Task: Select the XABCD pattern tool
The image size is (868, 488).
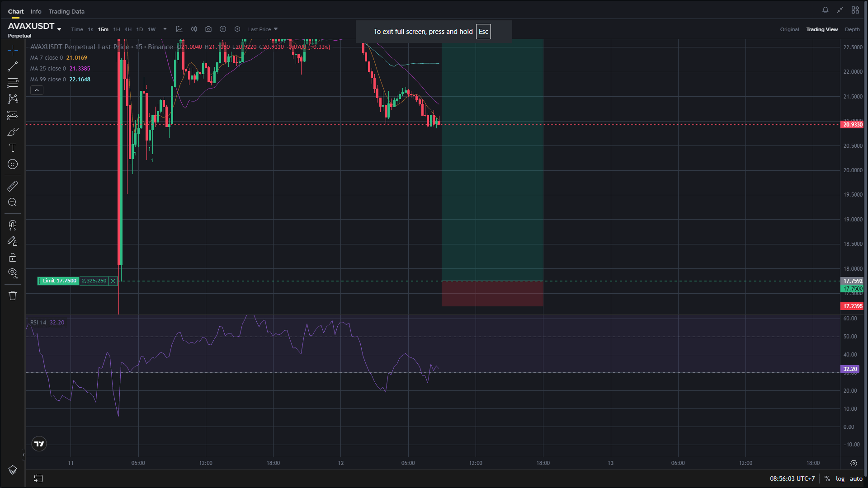Action: 13,99
